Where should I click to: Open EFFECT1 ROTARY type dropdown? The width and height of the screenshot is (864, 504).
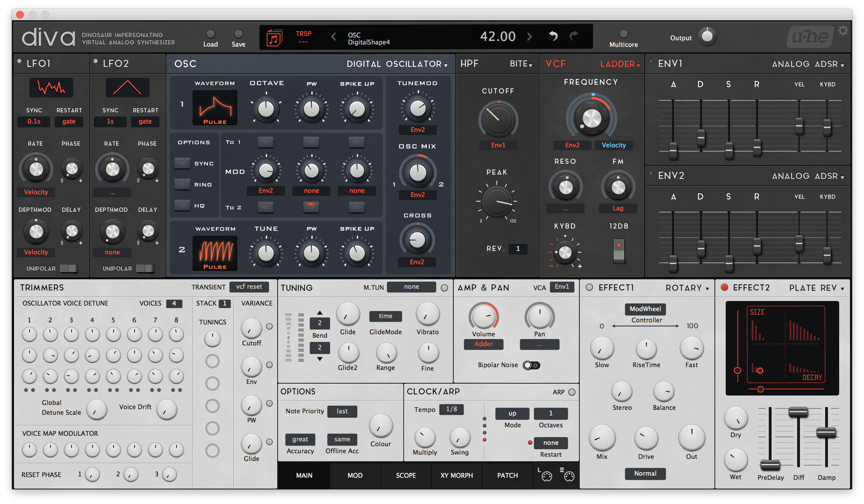[x=688, y=288]
